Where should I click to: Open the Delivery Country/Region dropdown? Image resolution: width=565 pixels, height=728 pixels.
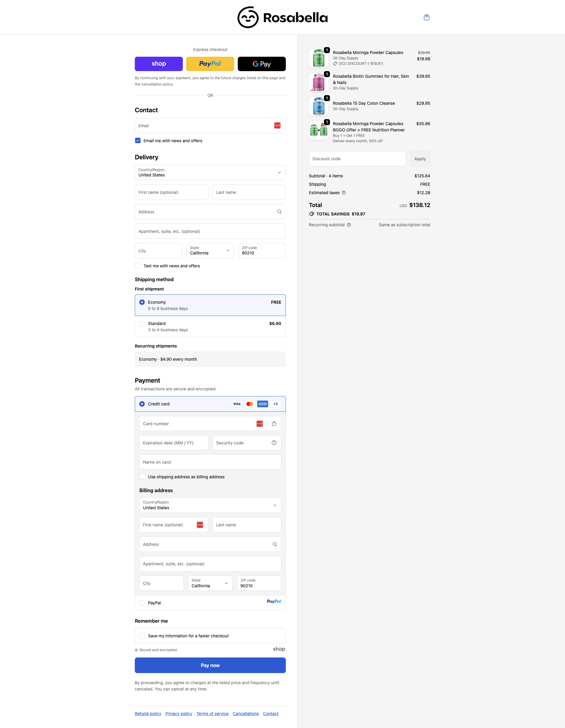210,173
